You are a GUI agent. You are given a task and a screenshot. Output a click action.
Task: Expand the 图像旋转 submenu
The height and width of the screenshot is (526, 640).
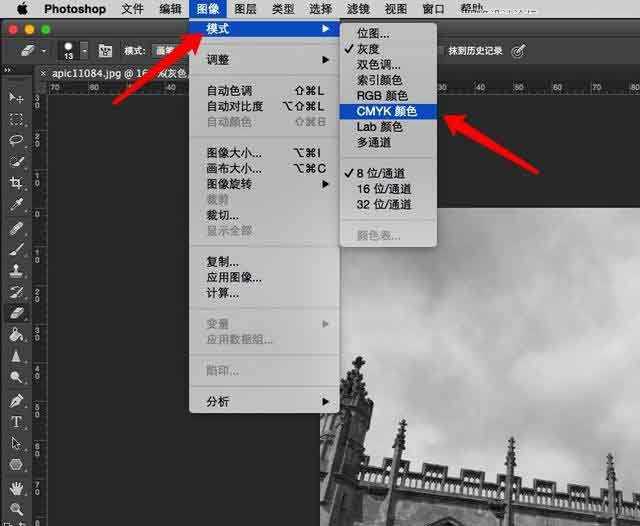pyautogui.click(x=325, y=184)
